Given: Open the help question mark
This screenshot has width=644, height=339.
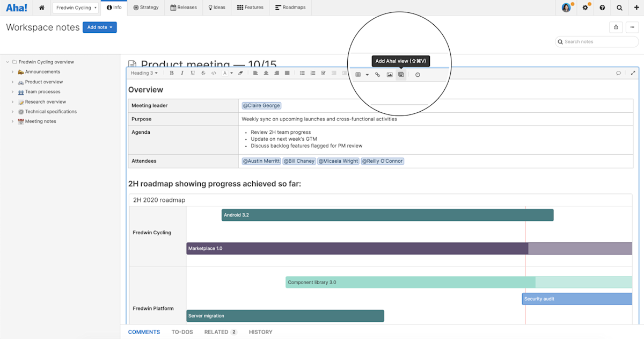Looking at the screenshot, I should pyautogui.click(x=602, y=8).
